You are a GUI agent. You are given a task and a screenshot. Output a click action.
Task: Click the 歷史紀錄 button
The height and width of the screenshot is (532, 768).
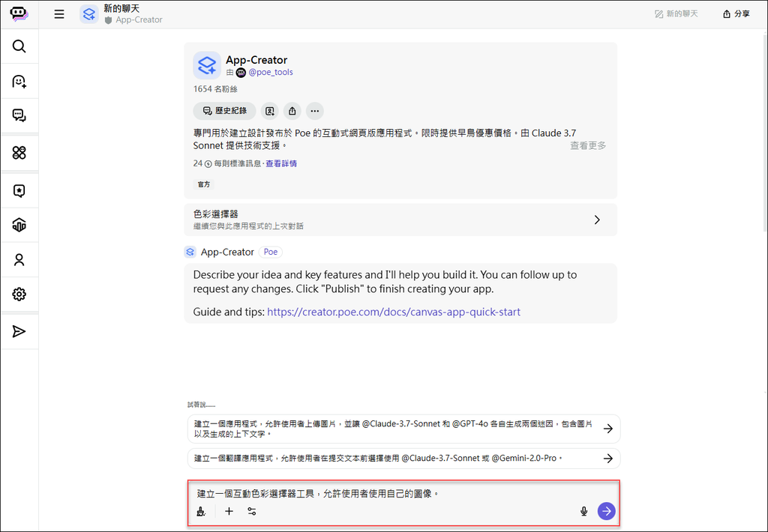pyautogui.click(x=224, y=111)
